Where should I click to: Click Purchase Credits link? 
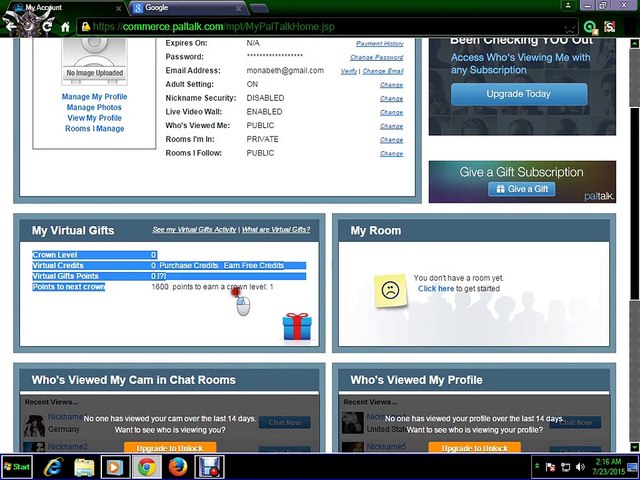pos(189,265)
